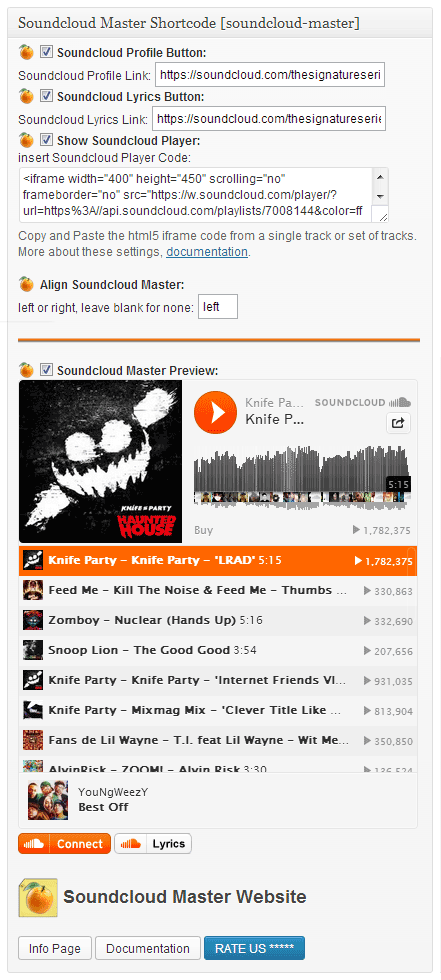Click the share icon in player
441x980 pixels.
pyautogui.click(x=398, y=423)
